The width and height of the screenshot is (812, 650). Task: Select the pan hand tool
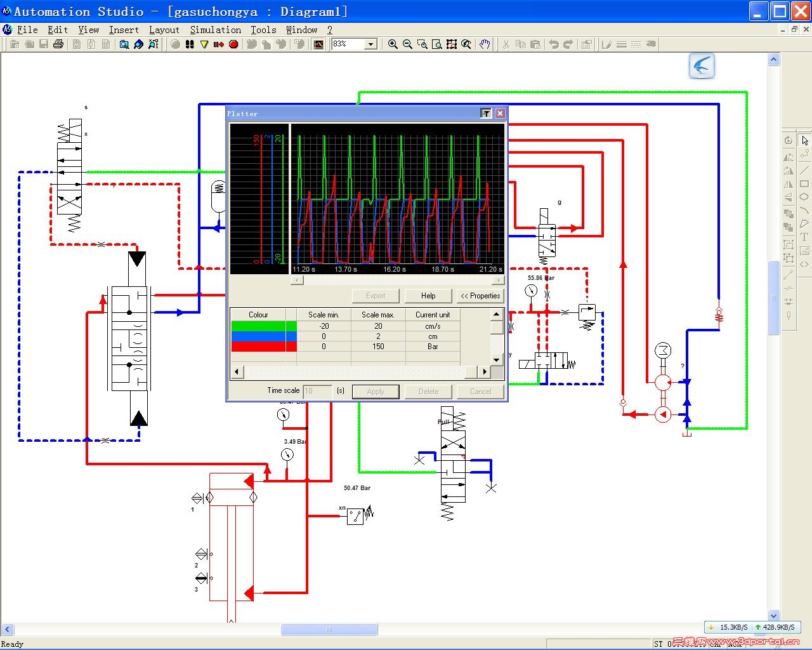[x=485, y=44]
